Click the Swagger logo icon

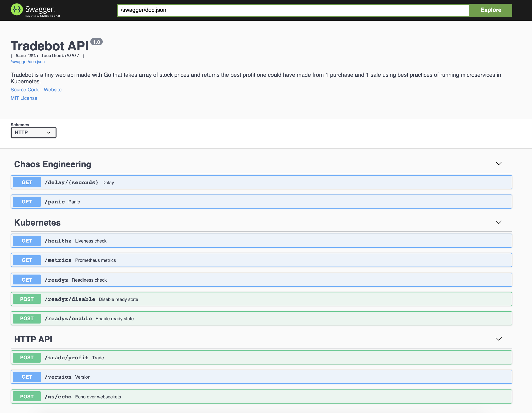17,9
